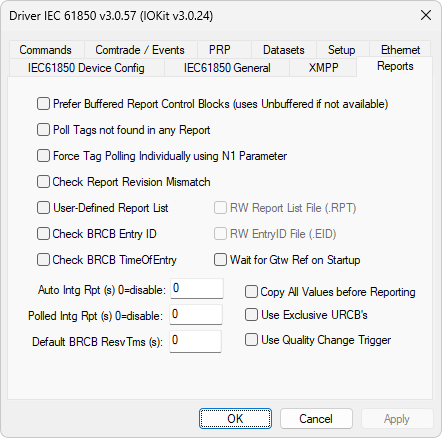
Task: Enable Check Report Revision Mismatch
Action: (x=43, y=182)
